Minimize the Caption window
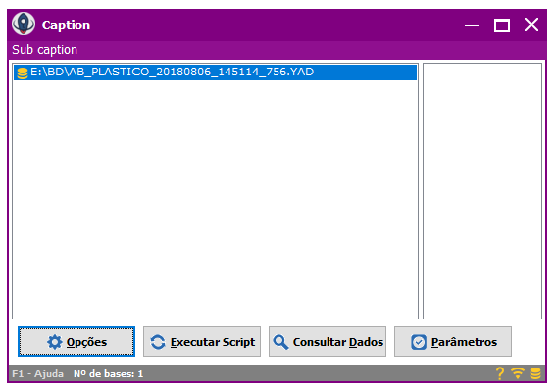556x392 pixels. coord(472,25)
